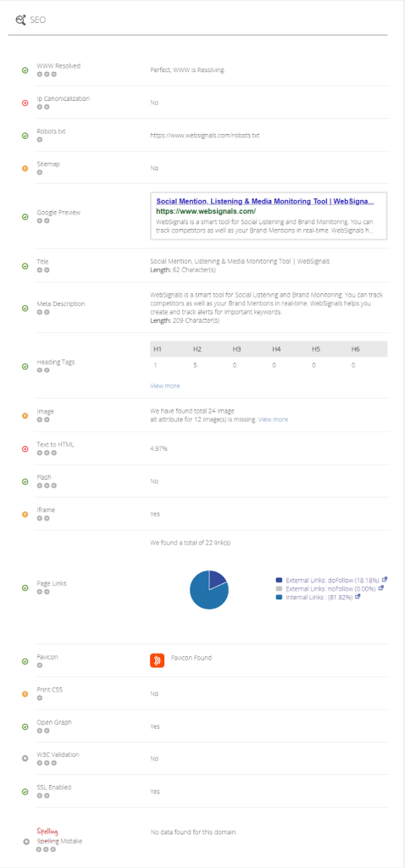Open internal links popup icon
405x868 pixels.
pyautogui.click(x=358, y=597)
